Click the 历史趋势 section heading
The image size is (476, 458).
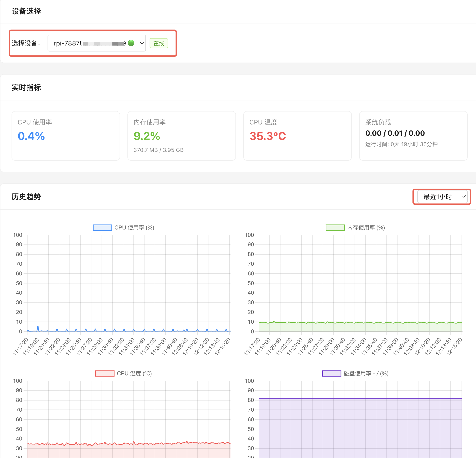coord(26,197)
